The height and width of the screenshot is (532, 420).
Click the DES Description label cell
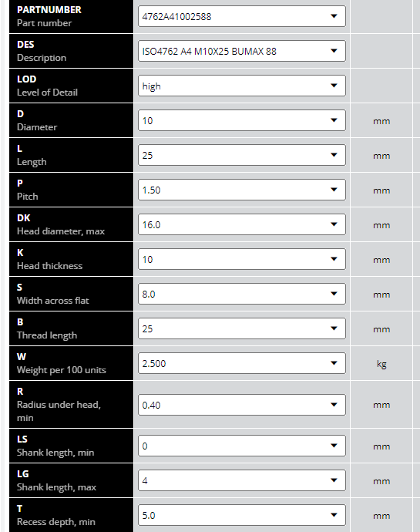pyautogui.click(x=71, y=51)
